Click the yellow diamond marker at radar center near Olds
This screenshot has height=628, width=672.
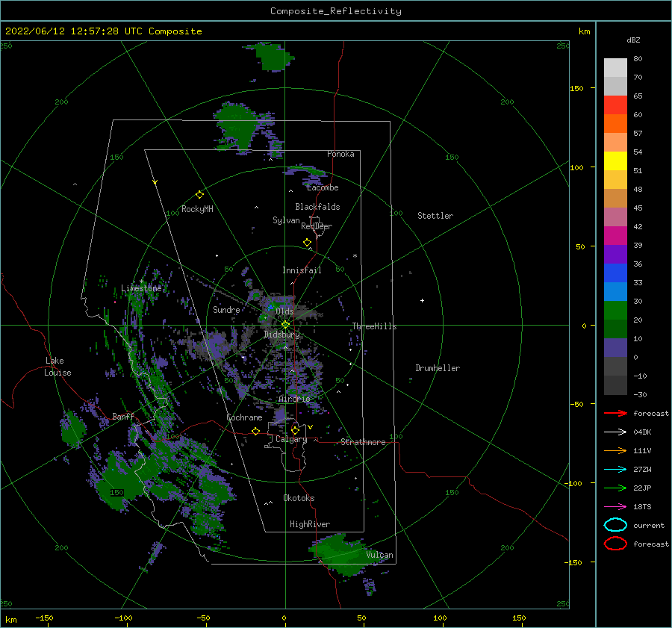[x=285, y=325]
